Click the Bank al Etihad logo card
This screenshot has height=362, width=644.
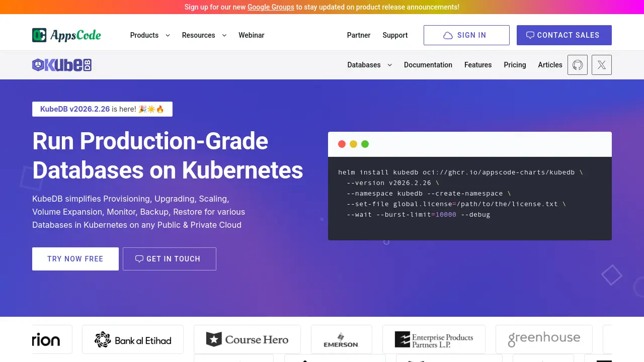point(132,339)
